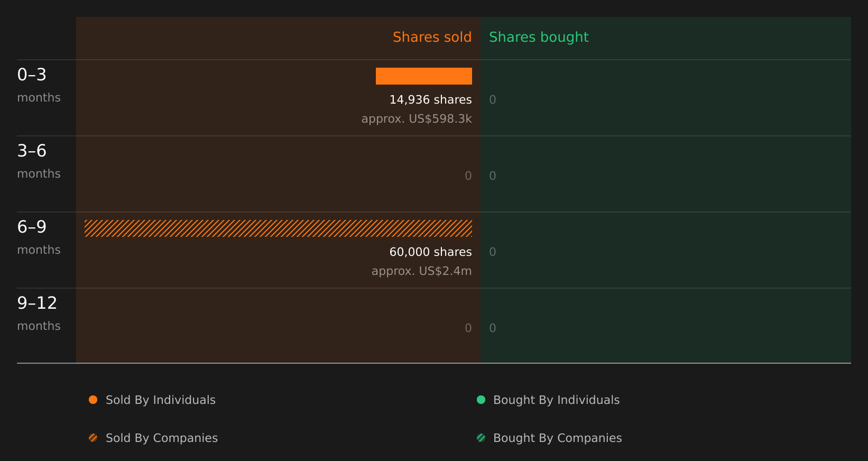
Task: Click the approx. US$598.3k value
Action: pyautogui.click(x=417, y=118)
